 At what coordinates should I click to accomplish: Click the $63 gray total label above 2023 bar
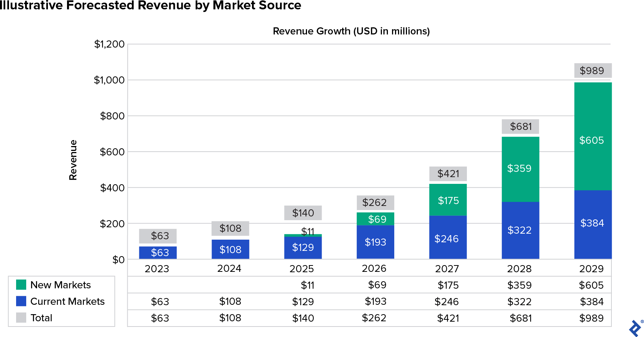pyautogui.click(x=158, y=236)
